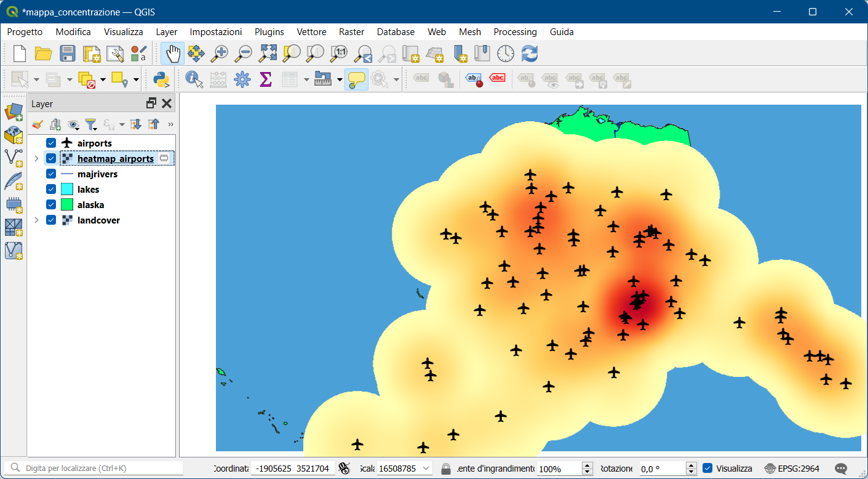Show more Layer panel toolbar items
This screenshot has height=479, width=868.
(x=170, y=124)
